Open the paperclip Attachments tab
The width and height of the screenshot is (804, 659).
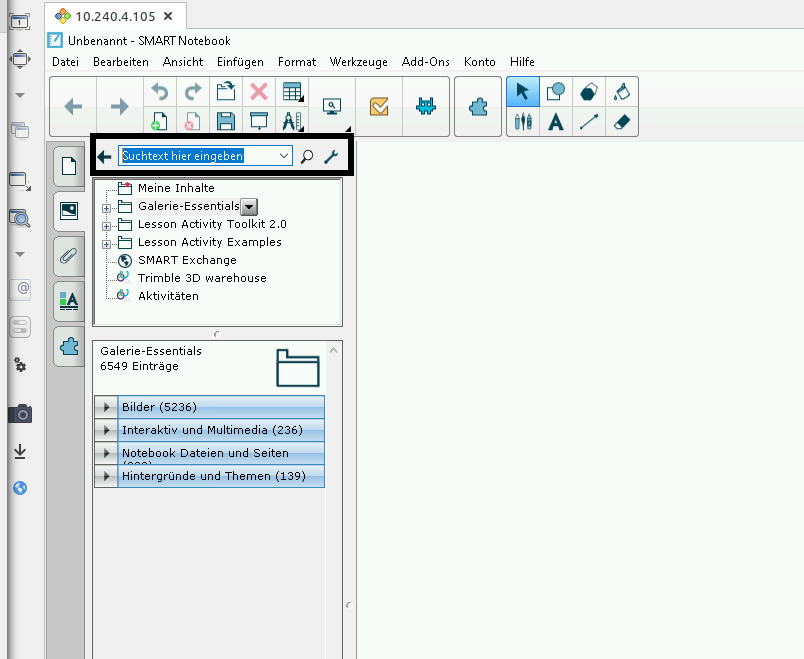[69, 255]
